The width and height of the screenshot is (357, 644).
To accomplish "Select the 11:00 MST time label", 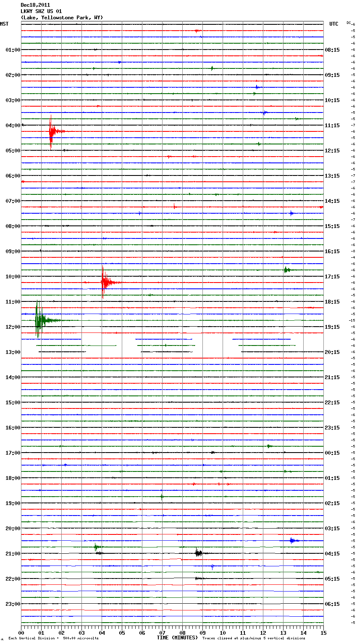I will (x=13, y=302).
